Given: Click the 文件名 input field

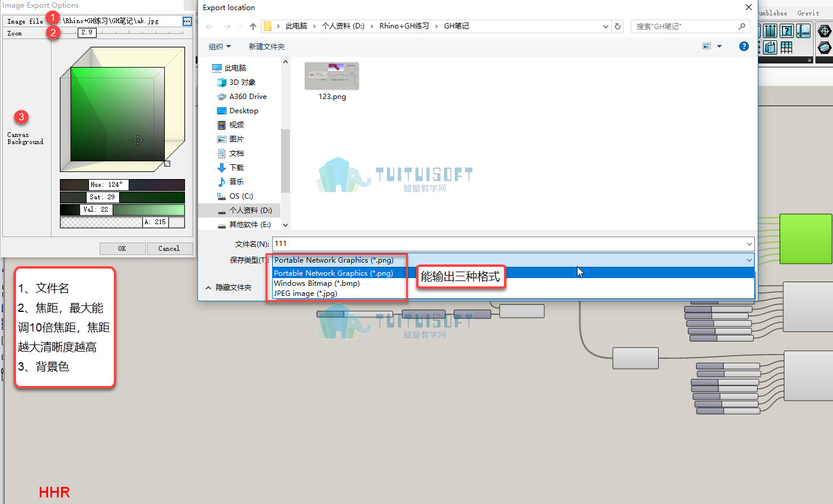Looking at the screenshot, I should pos(513,244).
